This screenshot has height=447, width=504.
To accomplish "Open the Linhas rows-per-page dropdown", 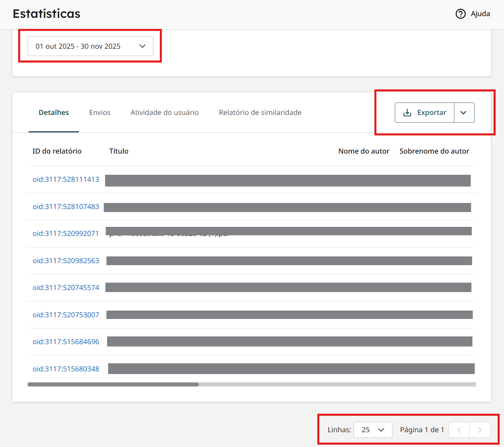I will pyautogui.click(x=373, y=430).
